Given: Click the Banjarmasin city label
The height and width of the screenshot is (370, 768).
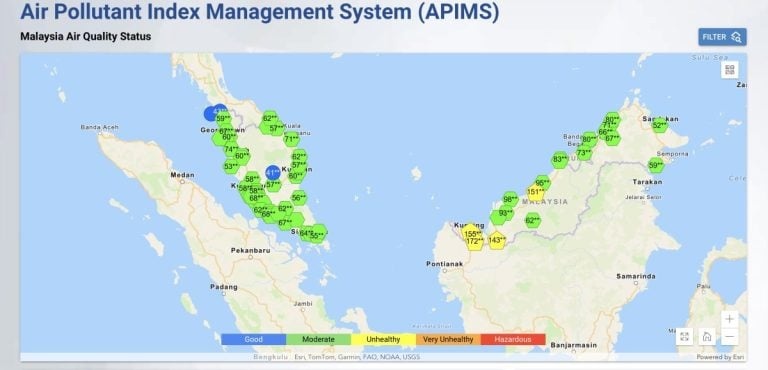Looking at the screenshot, I should [574, 345].
